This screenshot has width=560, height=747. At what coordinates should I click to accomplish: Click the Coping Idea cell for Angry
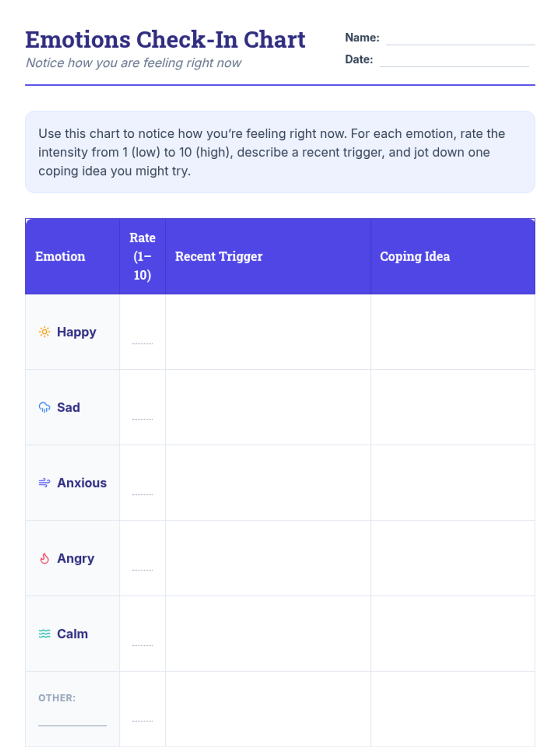453,558
